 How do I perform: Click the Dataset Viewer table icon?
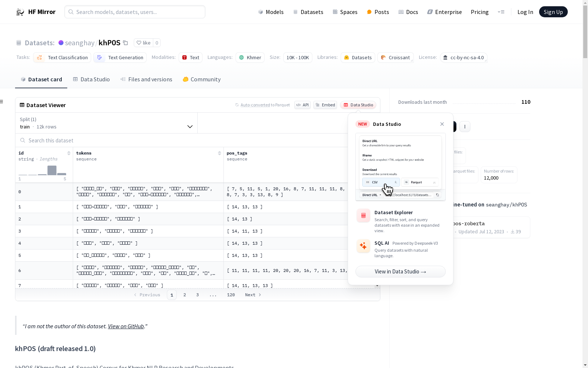click(x=22, y=105)
